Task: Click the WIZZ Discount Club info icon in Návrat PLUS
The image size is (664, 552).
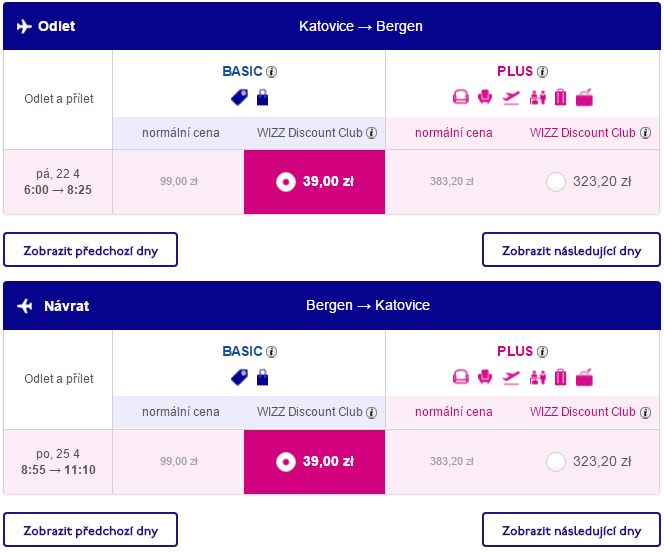Action: [x=645, y=413]
